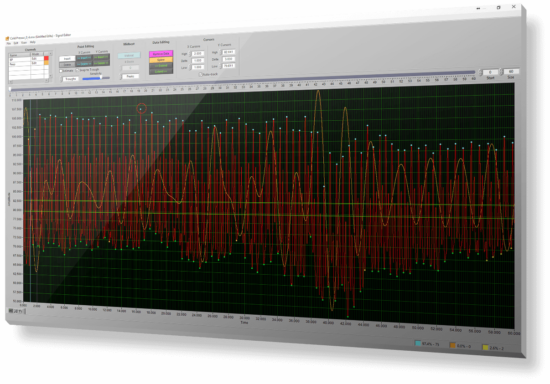Click the Y Cursors Delete button
The width and height of the screenshot is (550, 384).
(101, 63)
